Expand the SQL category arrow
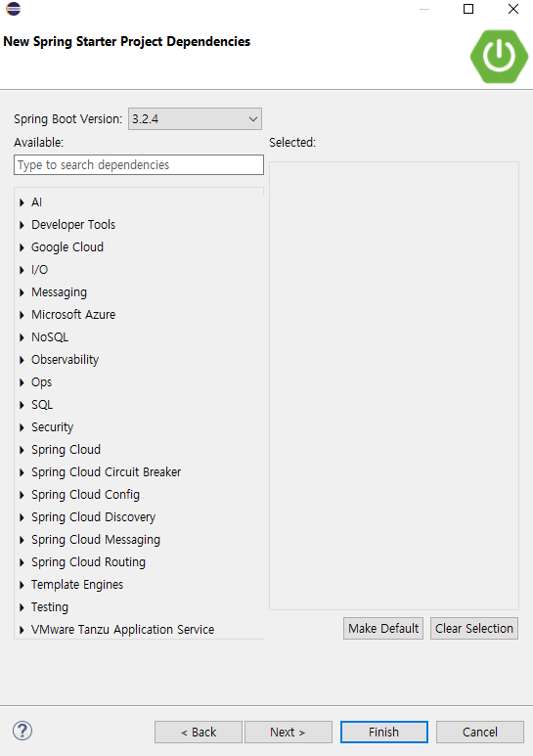The height and width of the screenshot is (756, 533). click(22, 405)
